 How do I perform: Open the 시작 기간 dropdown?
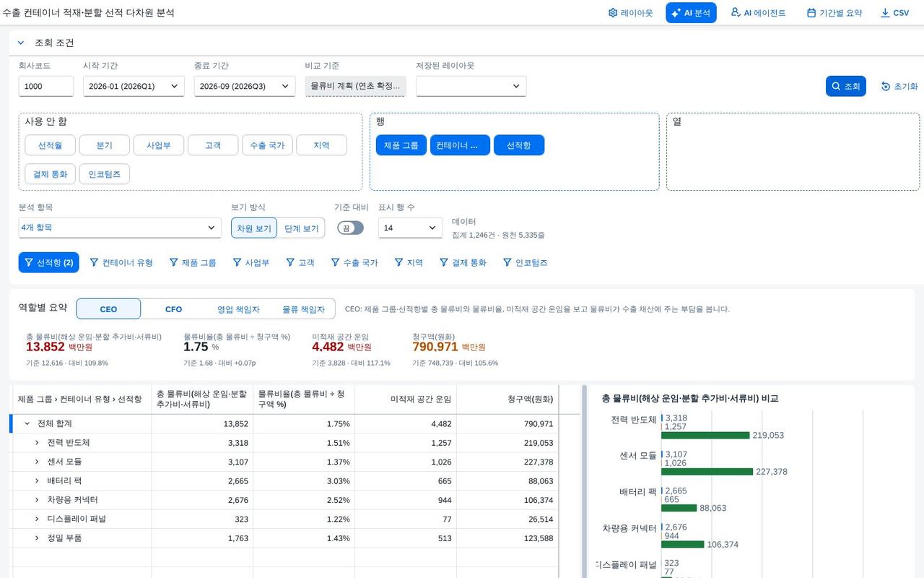(x=134, y=86)
